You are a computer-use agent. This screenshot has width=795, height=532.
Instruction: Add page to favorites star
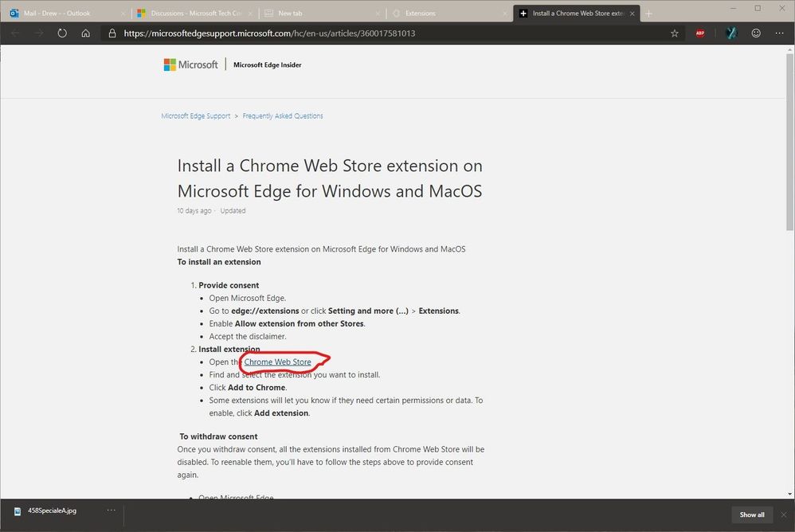[675, 33]
